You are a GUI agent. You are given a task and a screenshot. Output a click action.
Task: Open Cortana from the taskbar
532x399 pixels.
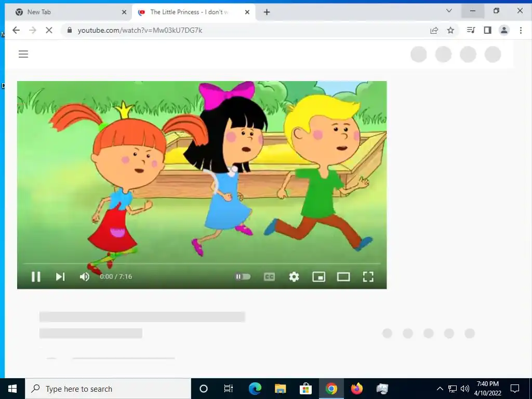(x=204, y=389)
